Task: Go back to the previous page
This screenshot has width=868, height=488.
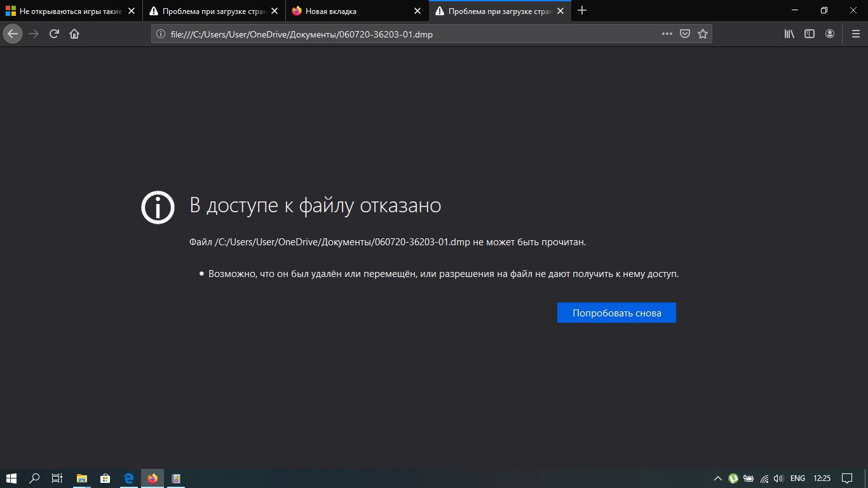Action: click(13, 34)
